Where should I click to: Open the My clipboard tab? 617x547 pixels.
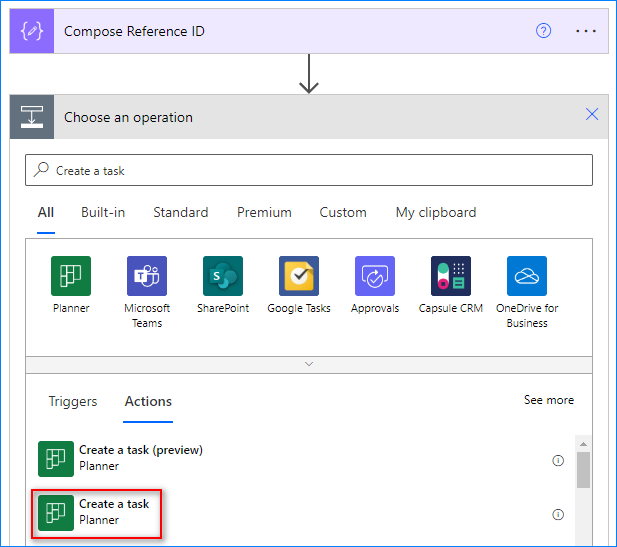[436, 212]
